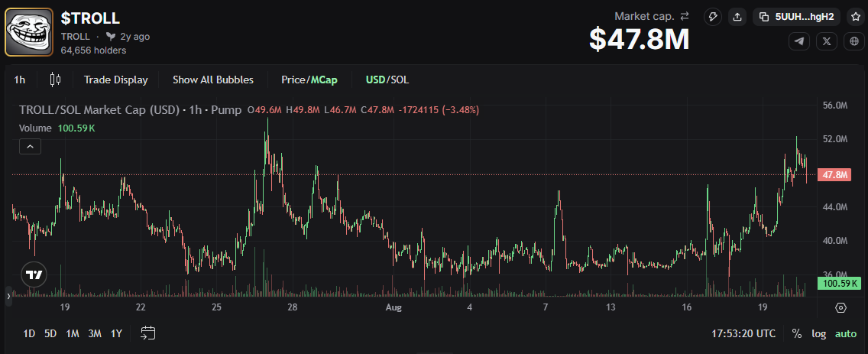Expand the left side panel arrow
Image resolution: width=868 pixels, height=354 pixels.
8,297
